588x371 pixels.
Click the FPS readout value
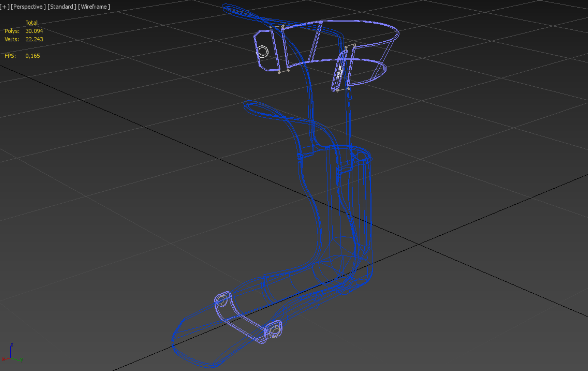(32, 56)
